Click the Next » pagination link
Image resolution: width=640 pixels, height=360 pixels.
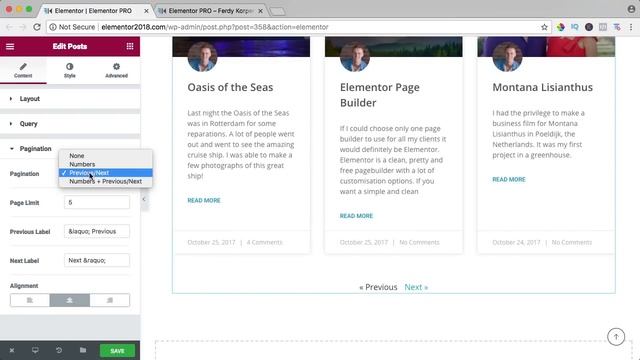coord(416,287)
